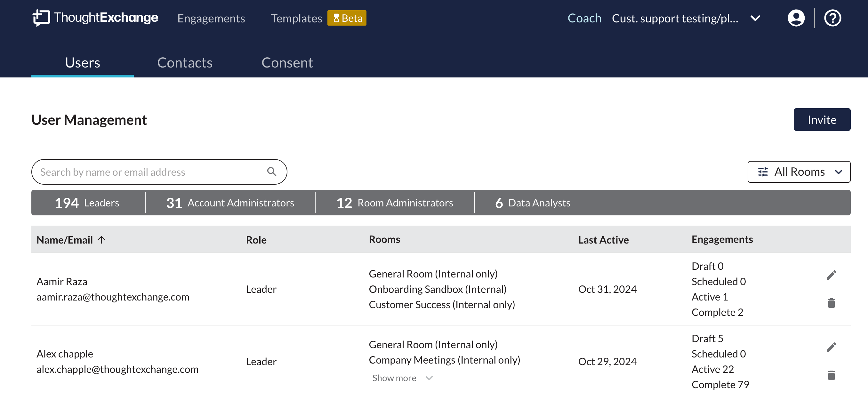
Task: Select aamir.raza@thoughtexchange.com email
Action: (x=113, y=297)
